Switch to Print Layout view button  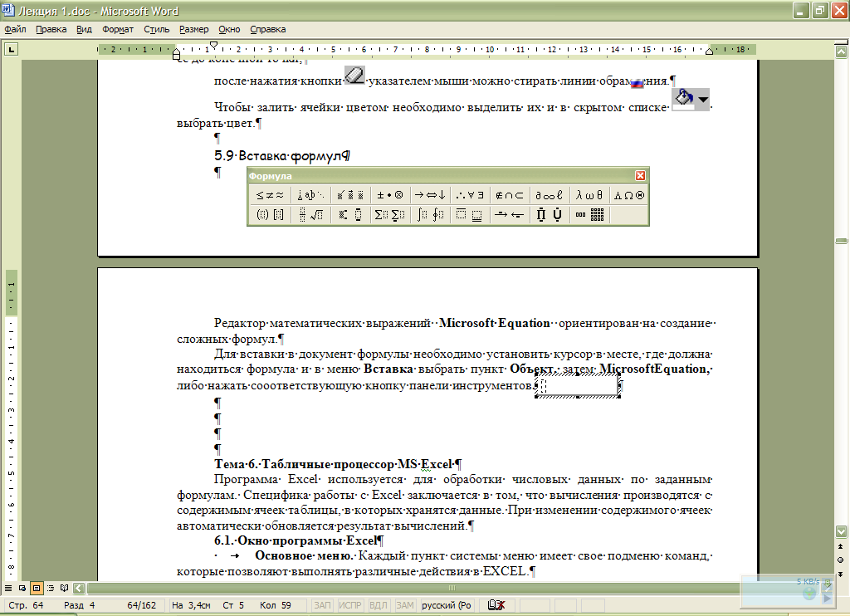(x=37, y=588)
